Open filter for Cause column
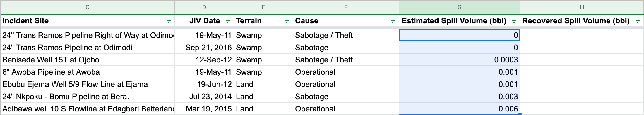This screenshot has width=644, height=115. tap(393, 21)
